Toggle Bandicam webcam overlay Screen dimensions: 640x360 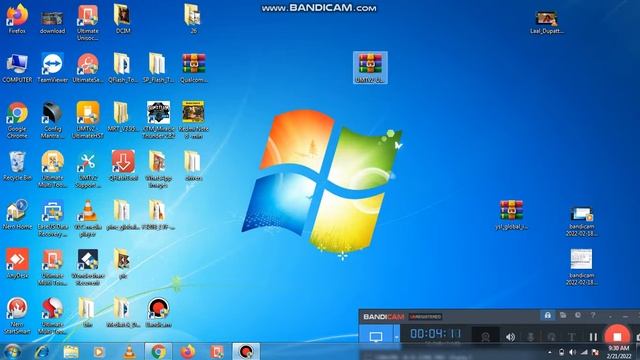pyautogui.click(x=486, y=337)
